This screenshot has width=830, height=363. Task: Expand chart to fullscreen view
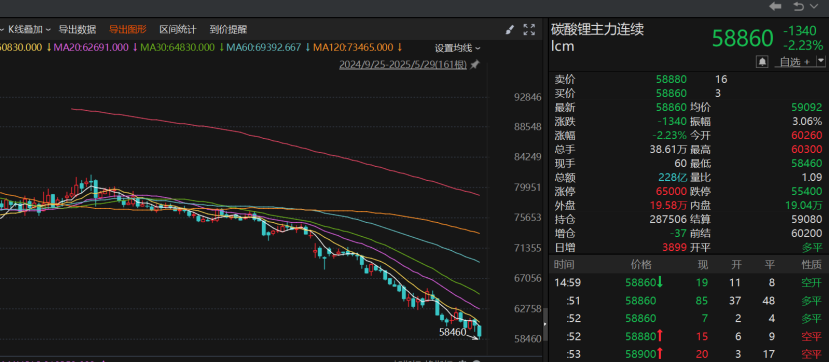coord(529,30)
